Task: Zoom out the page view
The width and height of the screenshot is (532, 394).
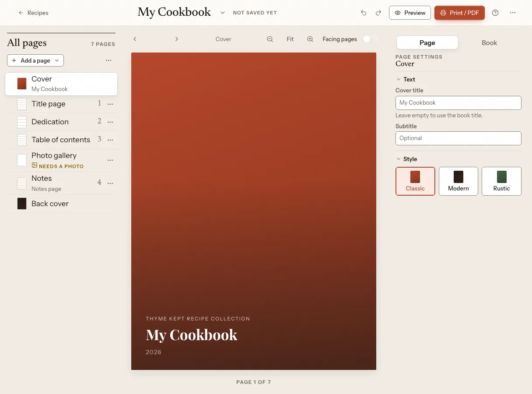Action: coord(270,39)
